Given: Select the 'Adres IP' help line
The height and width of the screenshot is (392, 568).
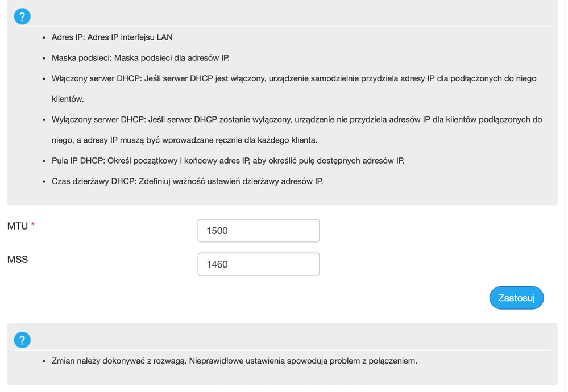Looking at the screenshot, I should pos(112,37).
